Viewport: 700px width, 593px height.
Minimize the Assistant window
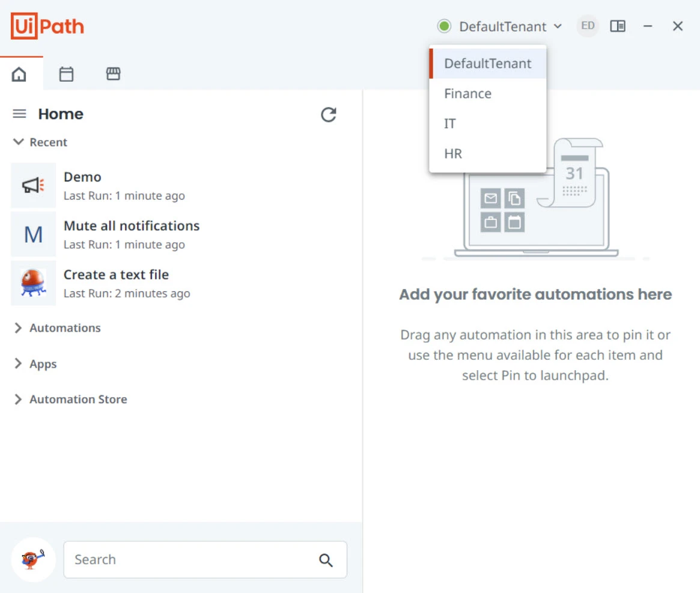[x=648, y=26]
